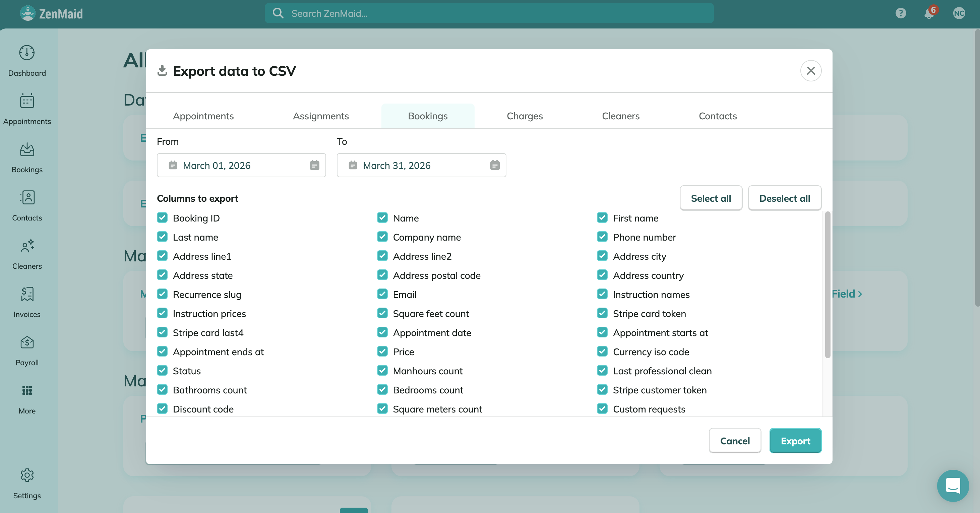The width and height of the screenshot is (980, 513).
Task: Click the Export button
Action: tap(795, 441)
